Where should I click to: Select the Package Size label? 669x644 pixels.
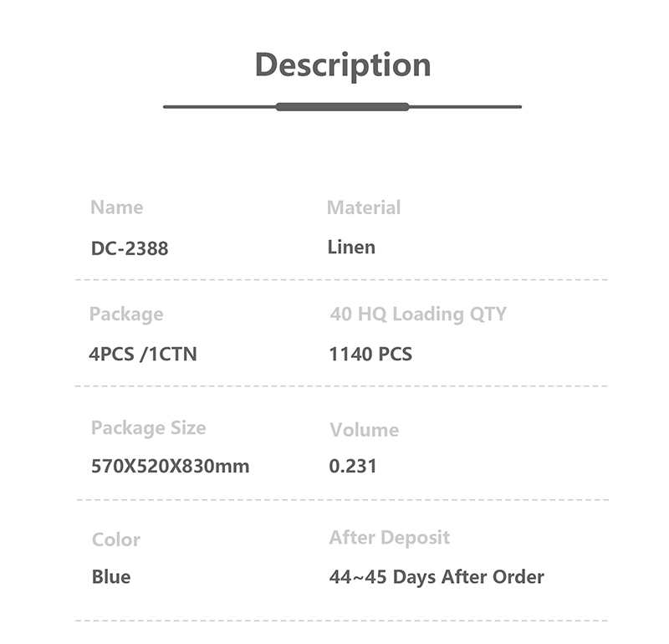click(149, 428)
